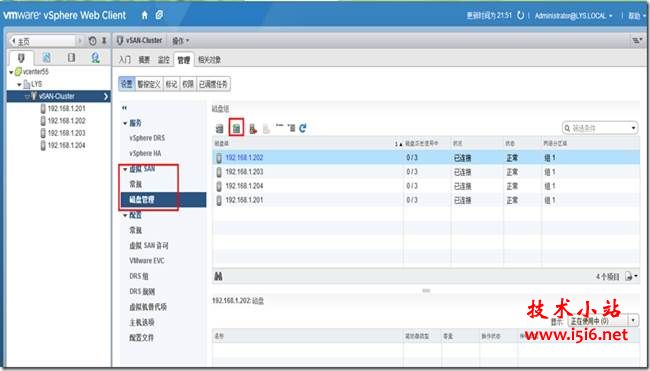Open the Administrator@LYS.LOCAL user dropdown
The width and height of the screenshot is (650, 371).
tap(573, 16)
